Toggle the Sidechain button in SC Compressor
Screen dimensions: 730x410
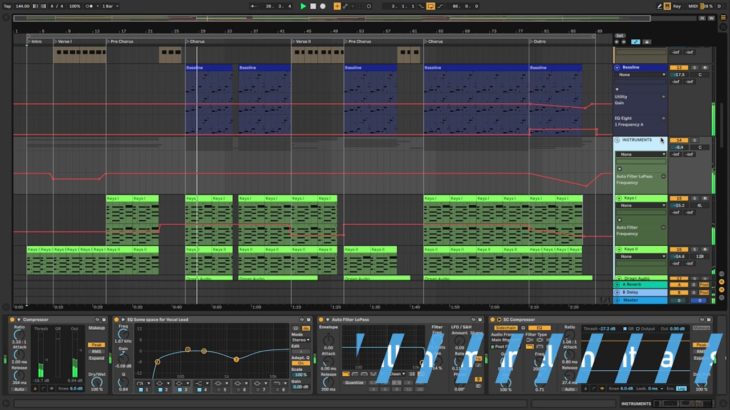[x=506, y=328]
